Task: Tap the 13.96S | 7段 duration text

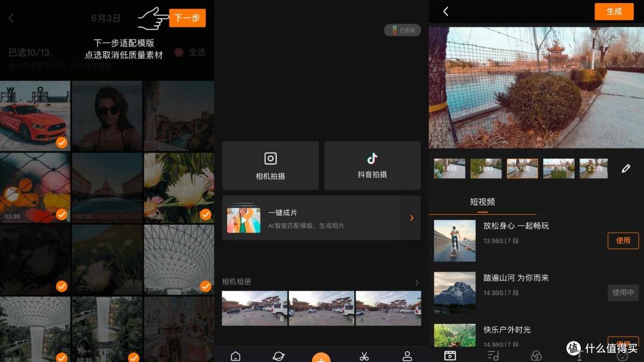Action: [x=501, y=241]
